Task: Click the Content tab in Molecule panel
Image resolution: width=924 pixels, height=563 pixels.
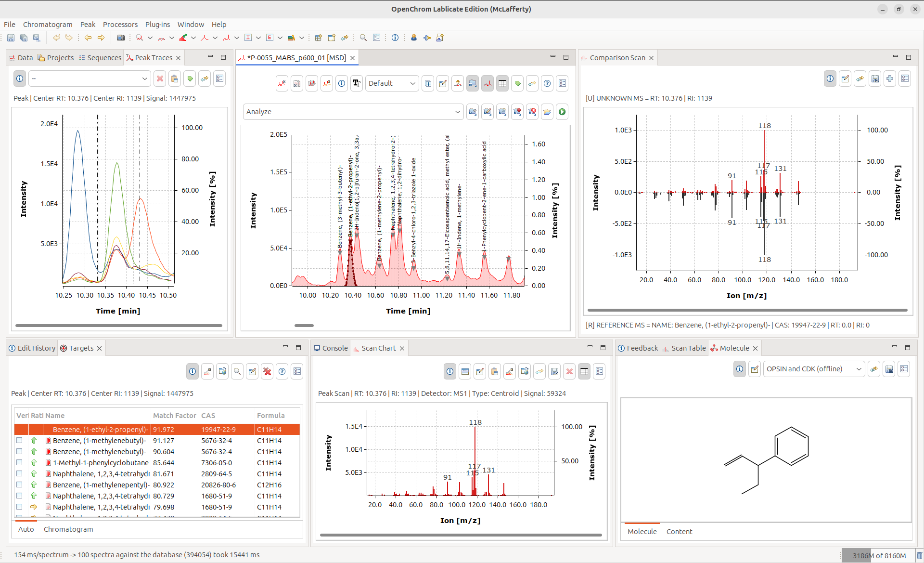Action: [x=679, y=532]
